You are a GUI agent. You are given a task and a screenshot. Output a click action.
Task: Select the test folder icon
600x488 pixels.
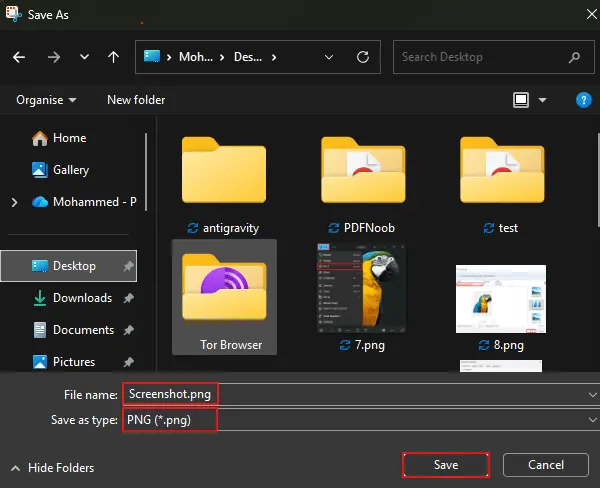(502, 170)
